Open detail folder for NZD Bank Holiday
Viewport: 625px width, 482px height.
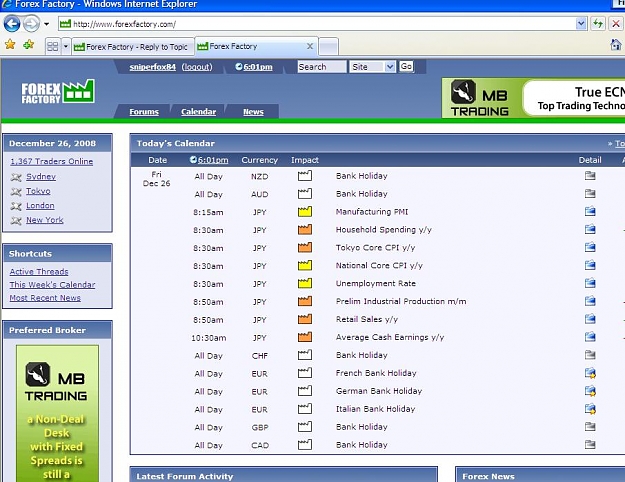[x=590, y=175]
